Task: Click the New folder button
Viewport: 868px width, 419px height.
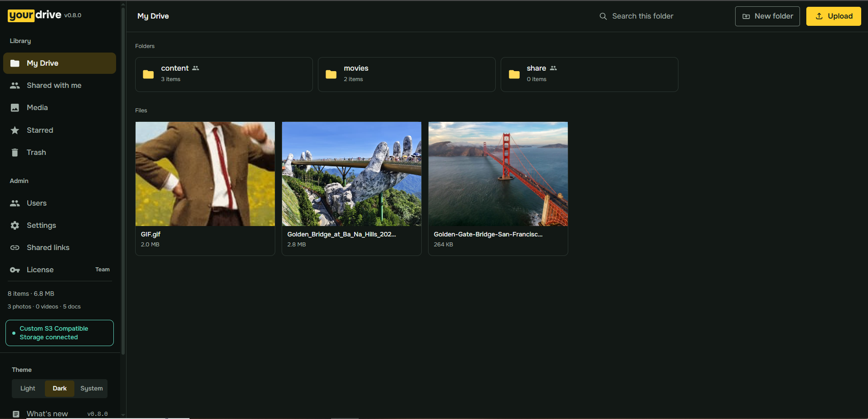Action: coord(767,16)
